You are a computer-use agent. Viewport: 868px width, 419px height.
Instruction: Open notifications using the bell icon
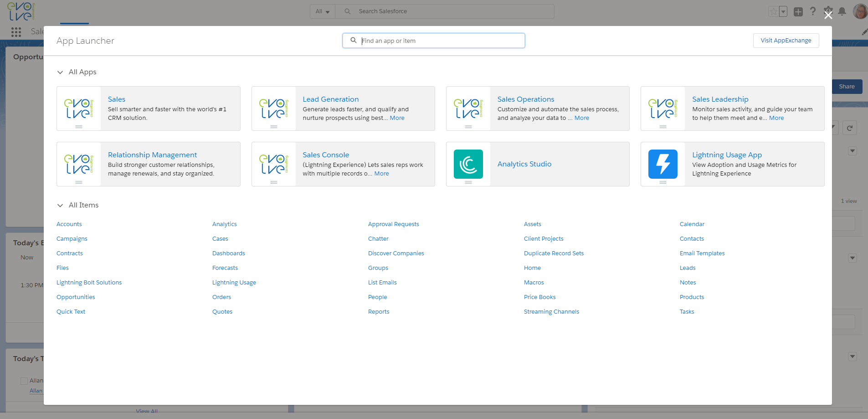(x=842, y=11)
